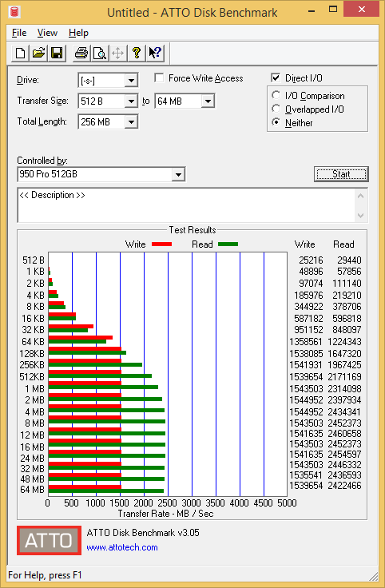The width and height of the screenshot is (385, 588).
Task: Open Print Preview toolbar icon
Action: coord(100,53)
